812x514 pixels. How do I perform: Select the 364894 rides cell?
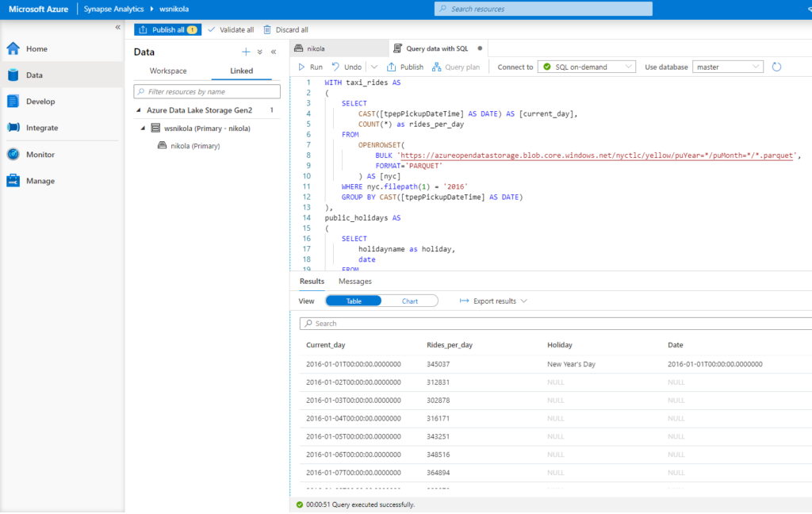438,473
